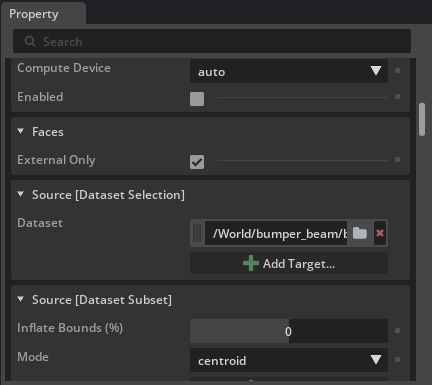The height and width of the screenshot is (385, 432).
Task: Open the Compute Device dropdown
Action: point(289,71)
